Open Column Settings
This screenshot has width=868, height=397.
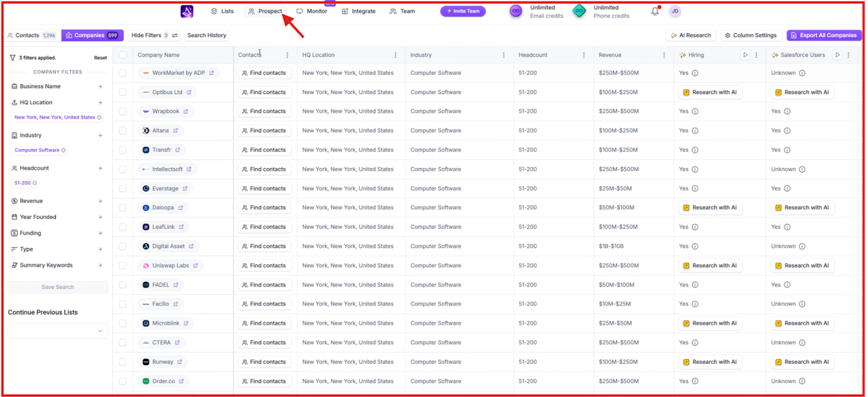pyautogui.click(x=751, y=35)
